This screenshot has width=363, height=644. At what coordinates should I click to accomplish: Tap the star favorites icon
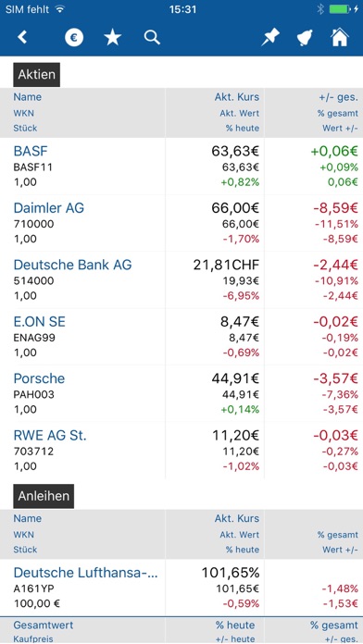(x=113, y=38)
